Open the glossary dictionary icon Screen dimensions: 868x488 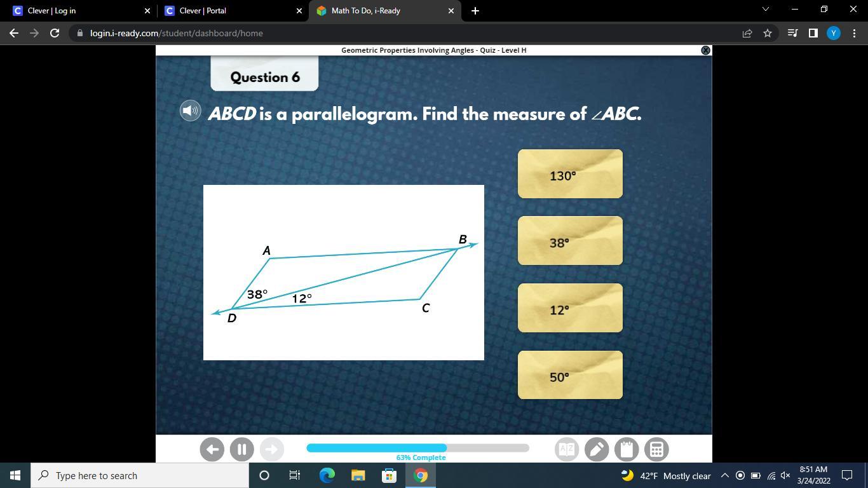[566, 449]
